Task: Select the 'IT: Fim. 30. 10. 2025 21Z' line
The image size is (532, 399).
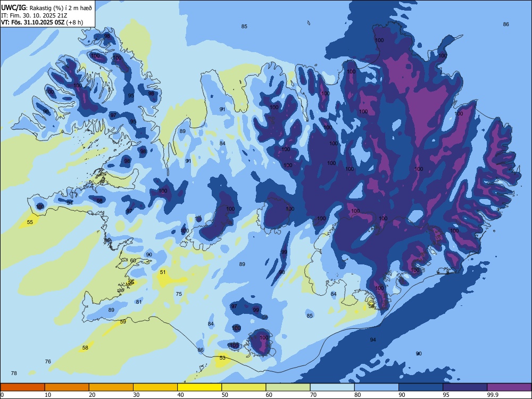Action: point(34,15)
